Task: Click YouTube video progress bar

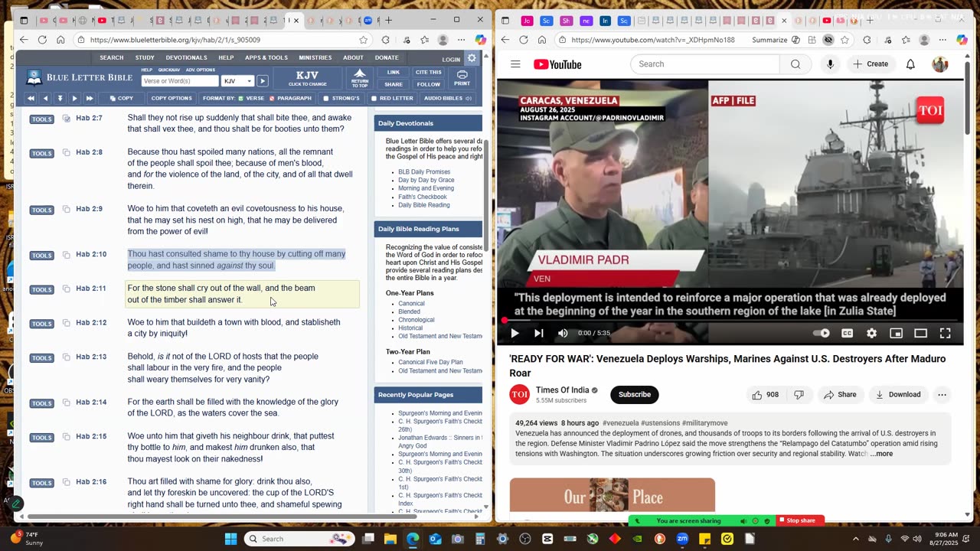Action: pos(730,320)
